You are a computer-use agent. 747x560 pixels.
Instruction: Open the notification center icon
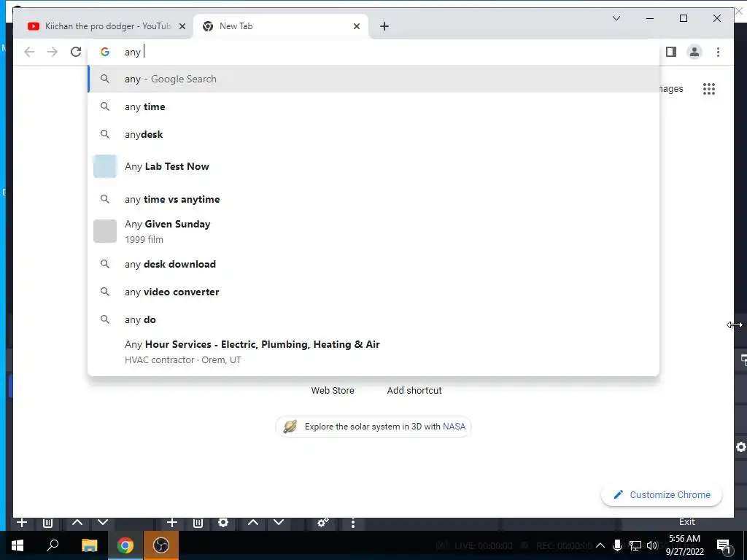(724, 545)
